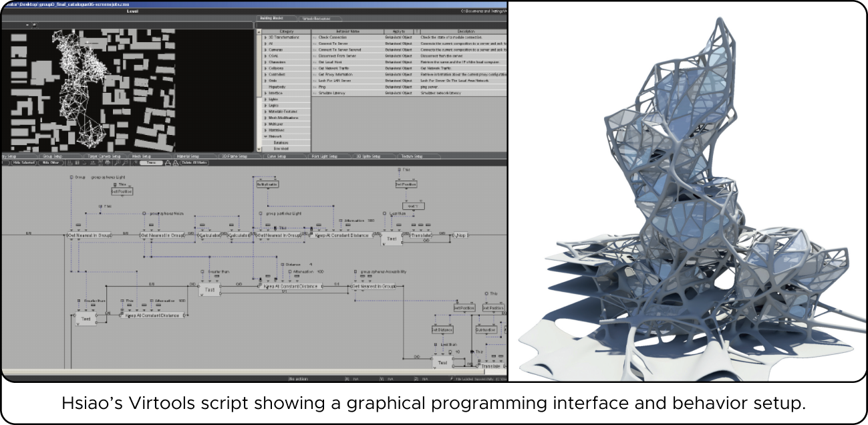Click the Hide Other button

point(51,162)
